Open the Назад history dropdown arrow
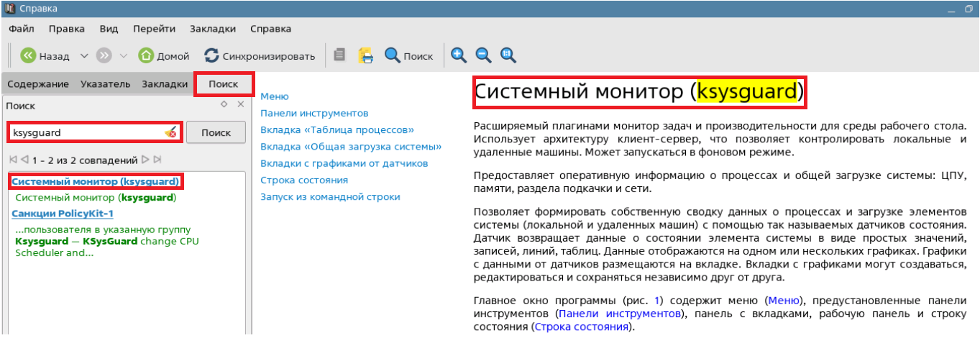Viewport: 980px width, 338px height. point(83,55)
